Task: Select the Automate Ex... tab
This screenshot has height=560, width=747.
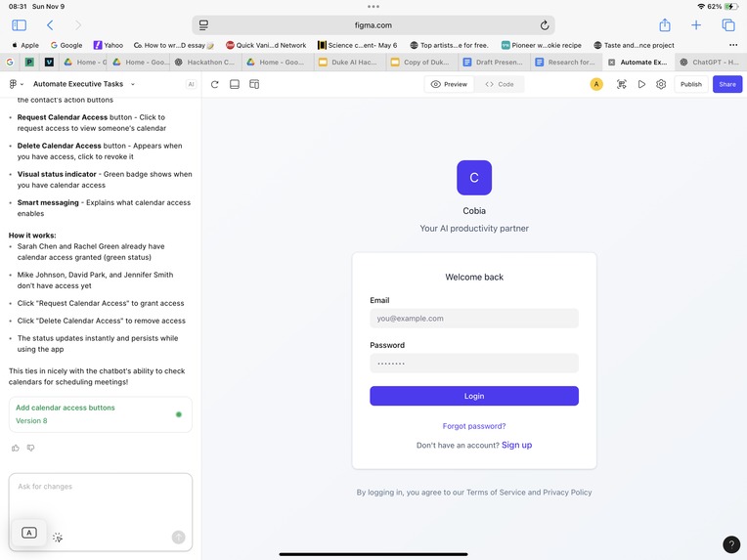Action: (x=638, y=63)
